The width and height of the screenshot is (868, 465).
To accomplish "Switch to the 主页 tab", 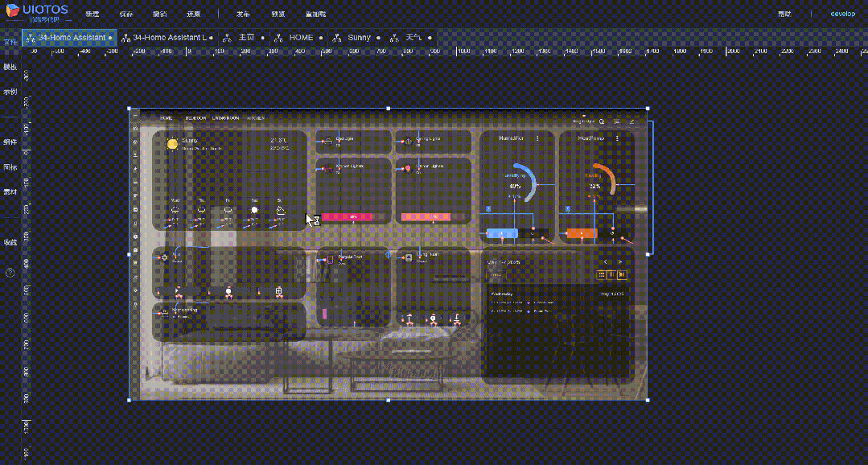I will point(242,38).
